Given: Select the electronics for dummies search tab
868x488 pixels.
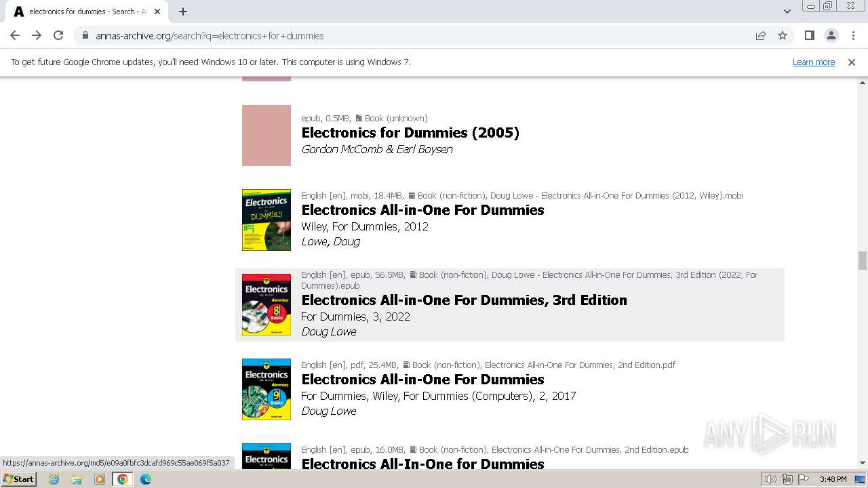Looking at the screenshot, I should [x=88, y=12].
